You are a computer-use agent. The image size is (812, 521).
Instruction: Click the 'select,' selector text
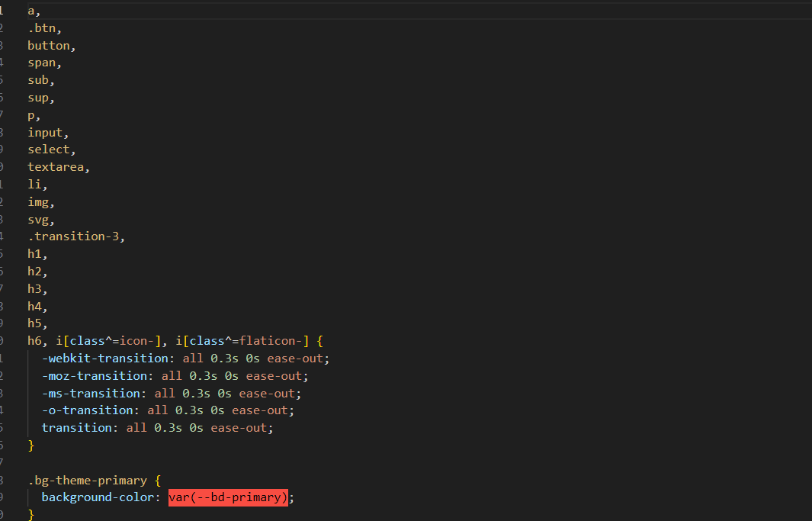52,150
